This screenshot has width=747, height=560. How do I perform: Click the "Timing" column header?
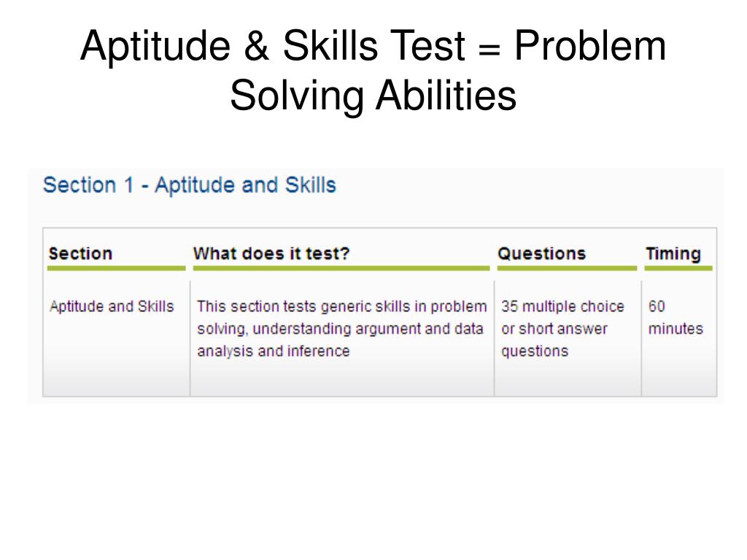[673, 254]
